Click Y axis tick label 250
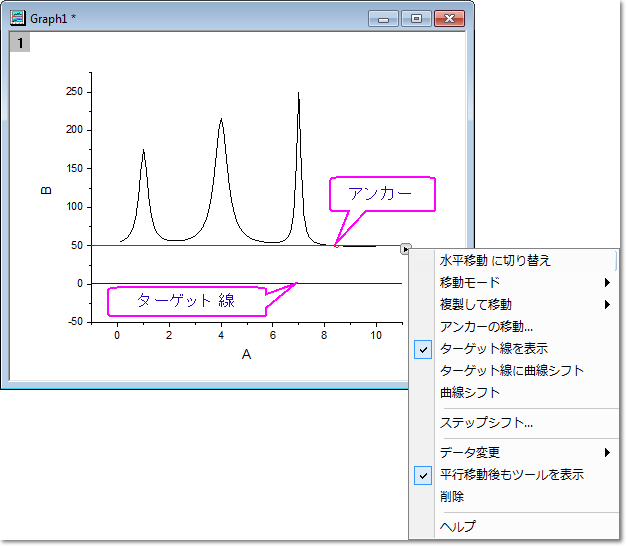Image resolution: width=627 pixels, height=547 pixels. [74, 92]
